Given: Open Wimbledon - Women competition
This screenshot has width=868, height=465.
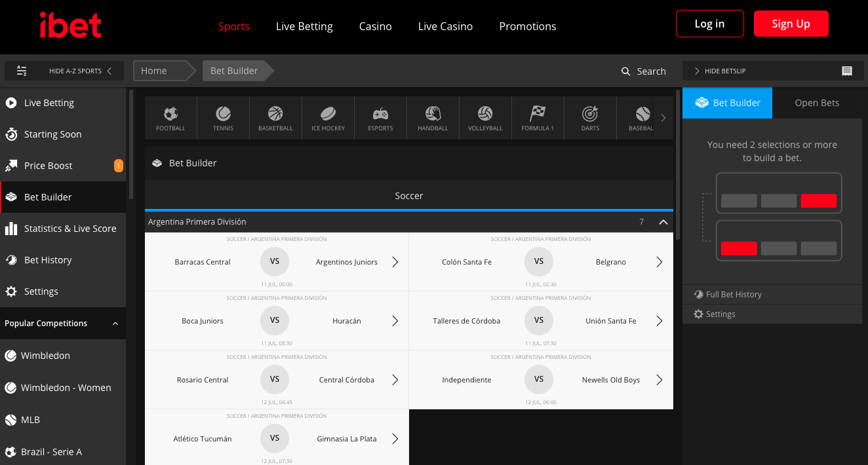Looking at the screenshot, I should click(63, 388).
